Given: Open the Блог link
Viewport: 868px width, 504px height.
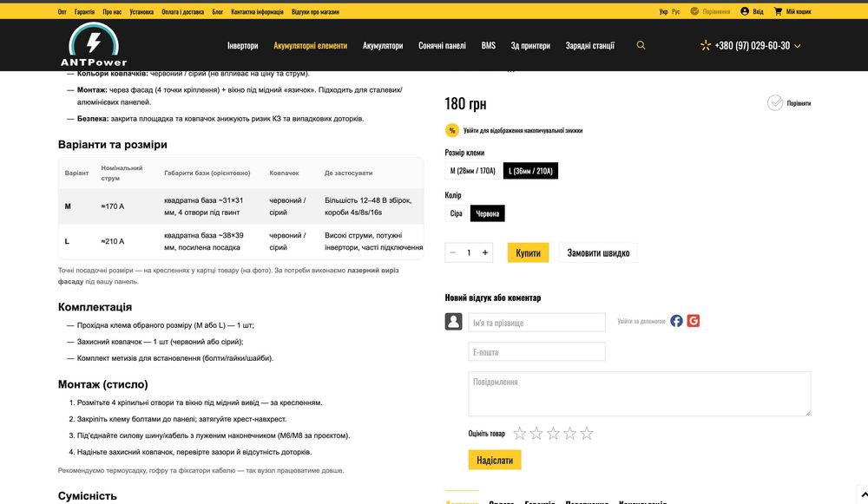Looking at the screenshot, I should coord(218,11).
